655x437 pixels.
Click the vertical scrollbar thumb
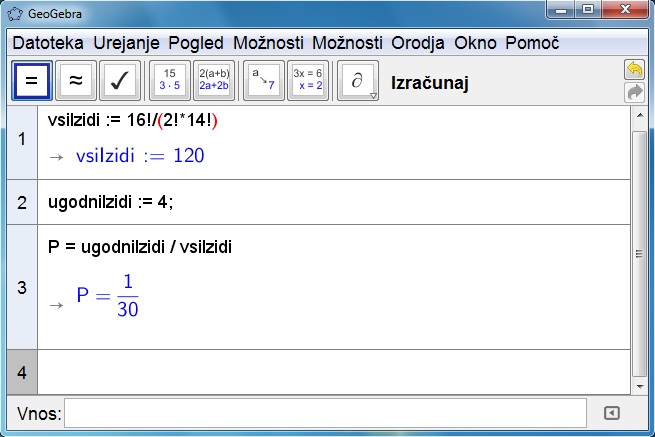pyautogui.click(x=640, y=254)
